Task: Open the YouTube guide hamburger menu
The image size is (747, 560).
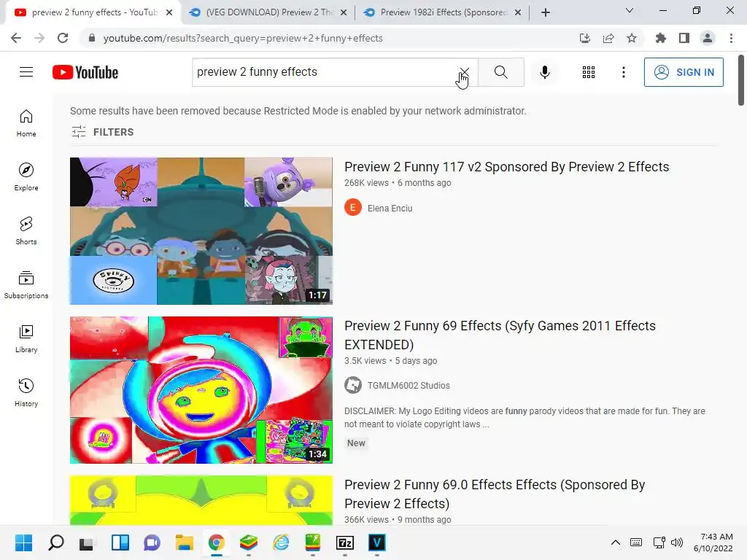Action: (26, 72)
